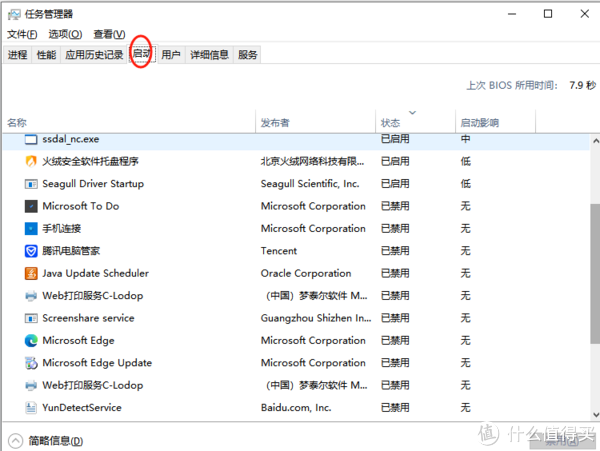
Task: Select the Seagull Driver Startup entry
Action: coord(93,184)
